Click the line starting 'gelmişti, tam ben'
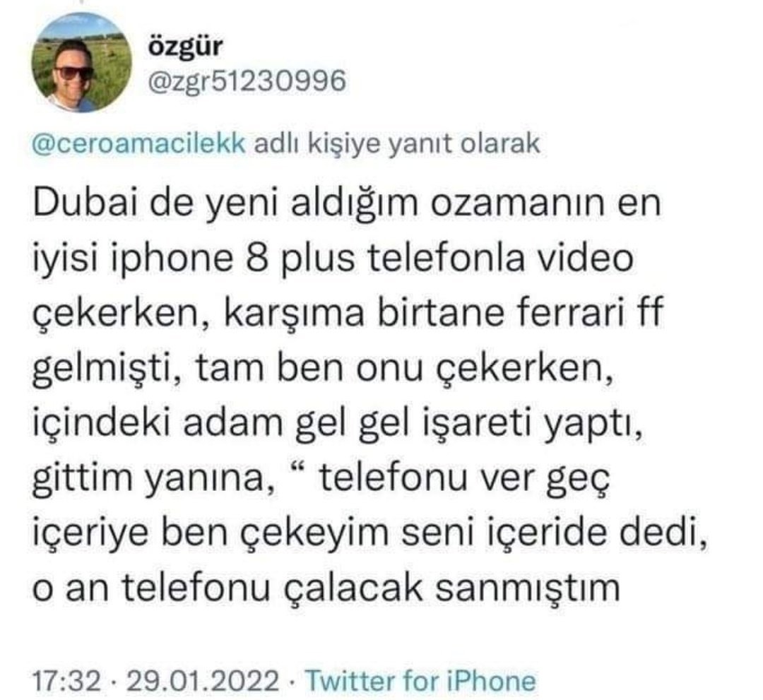The height and width of the screenshot is (700, 763). 323,368
